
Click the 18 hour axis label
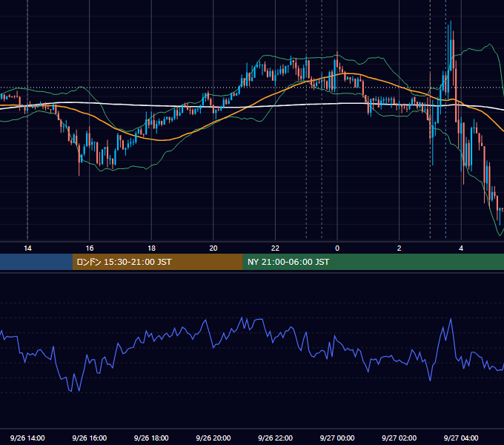[x=151, y=248]
